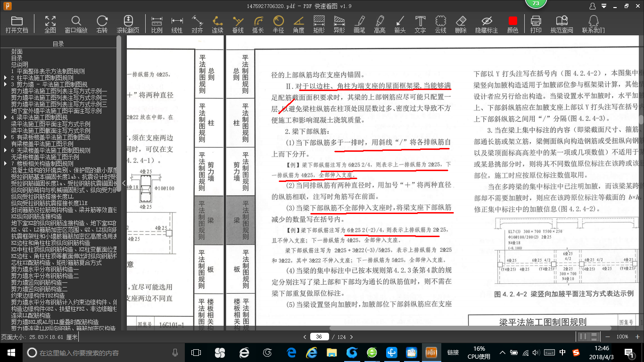This screenshot has height=362, width=644.
Task: Select the 垂线 perpendicular line tool
Action: (x=238, y=24)
